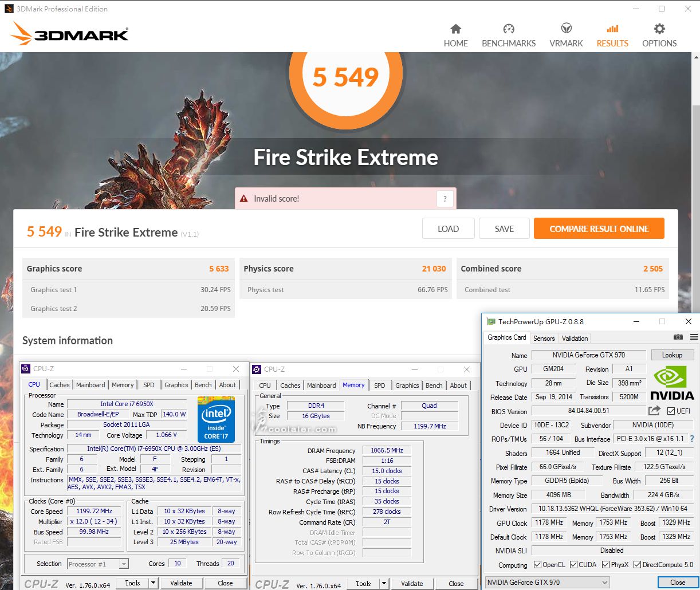
Task: Toggle the PhysX checkbox
Action: coord(605,564)
